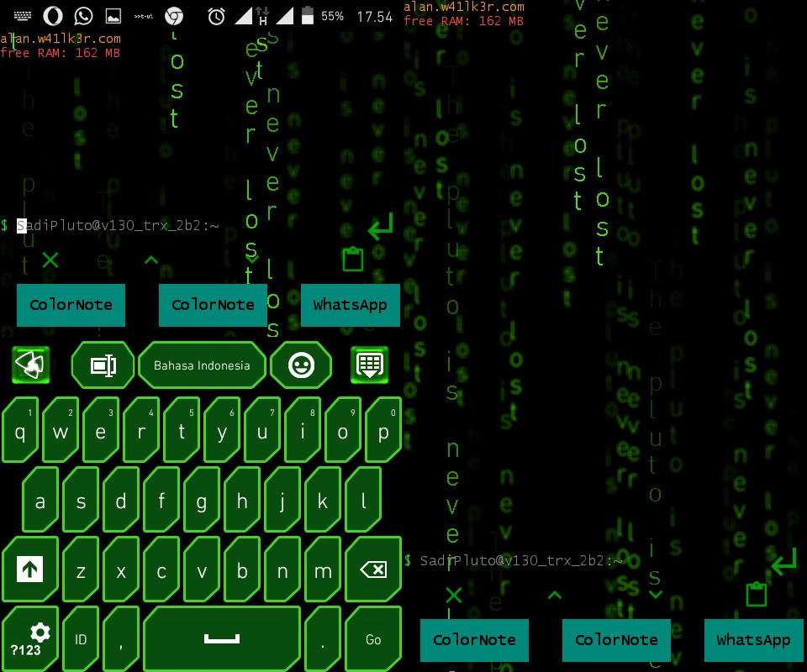The width and height of the screenshot is (807, 672).
Task: Tap the ID language switch key
Action: tap(81, 638)
